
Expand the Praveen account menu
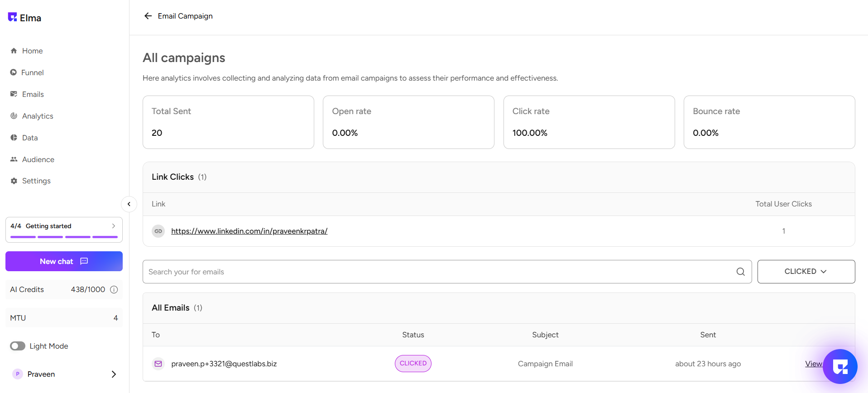click(114, 374)
